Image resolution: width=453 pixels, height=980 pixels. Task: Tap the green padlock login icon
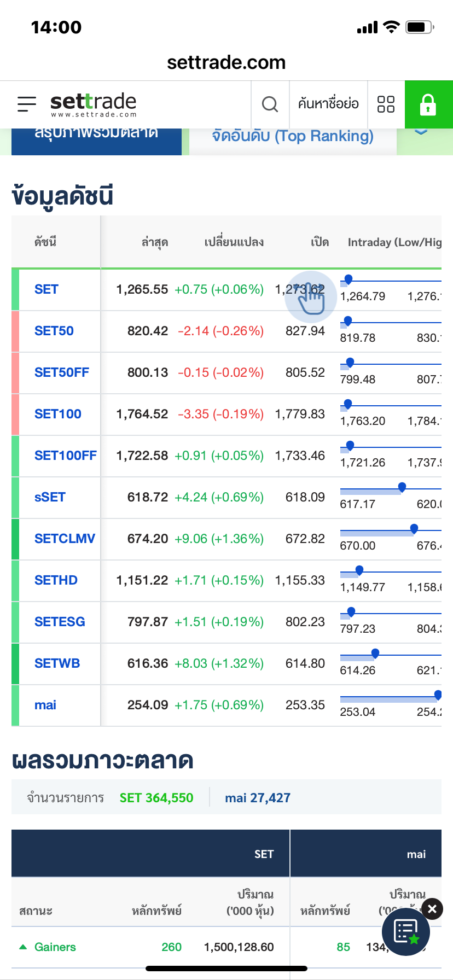click(428, 104)
